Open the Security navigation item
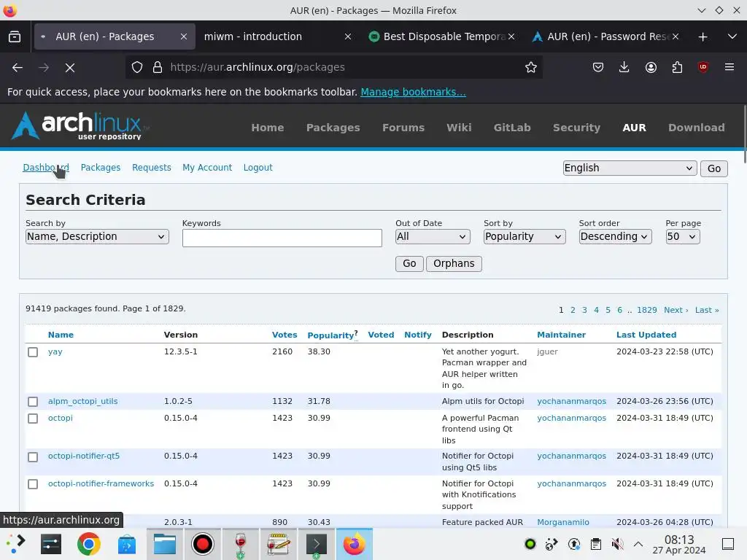 click(x=576, y=128)
